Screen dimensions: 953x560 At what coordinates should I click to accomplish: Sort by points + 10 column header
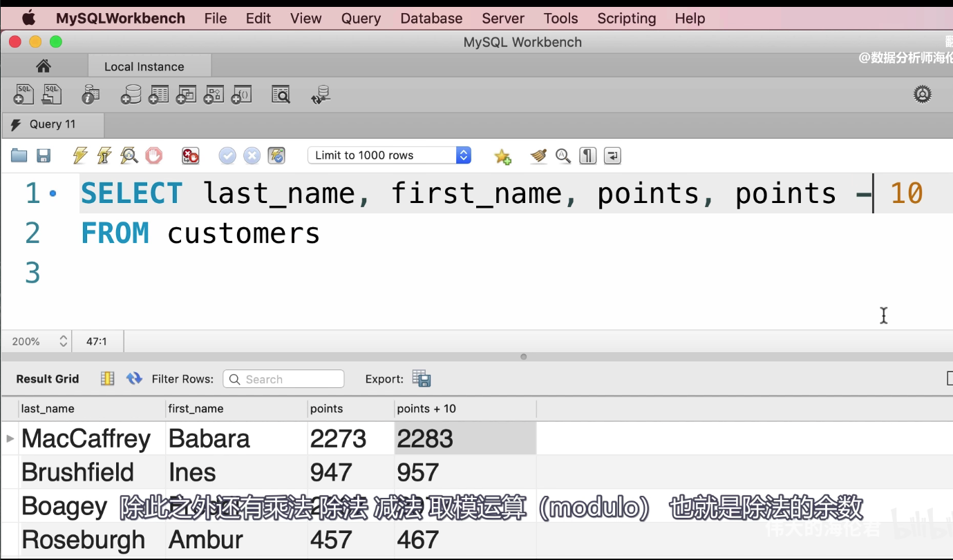coord(465,409)
